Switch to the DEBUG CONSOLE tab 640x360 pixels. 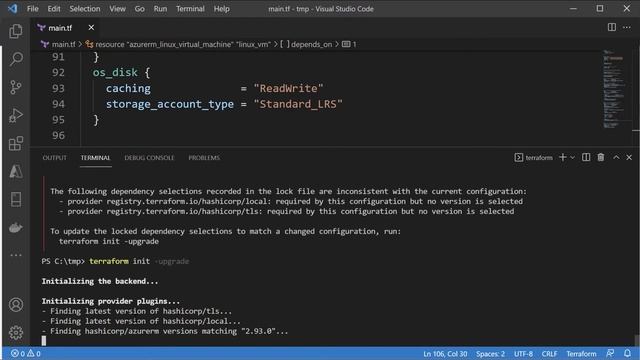tap(149, 158)
